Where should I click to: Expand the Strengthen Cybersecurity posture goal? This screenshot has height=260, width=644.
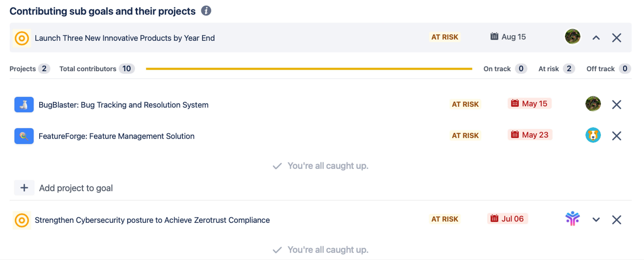[596, 220]
